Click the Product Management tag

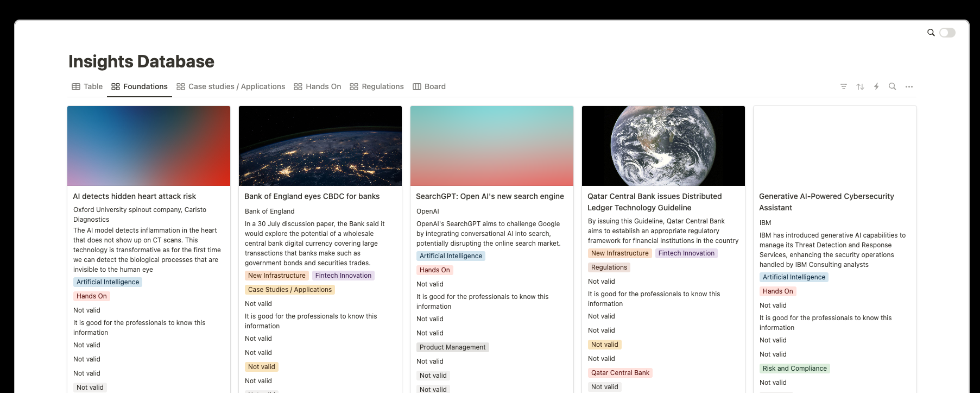tap(453, 347)
